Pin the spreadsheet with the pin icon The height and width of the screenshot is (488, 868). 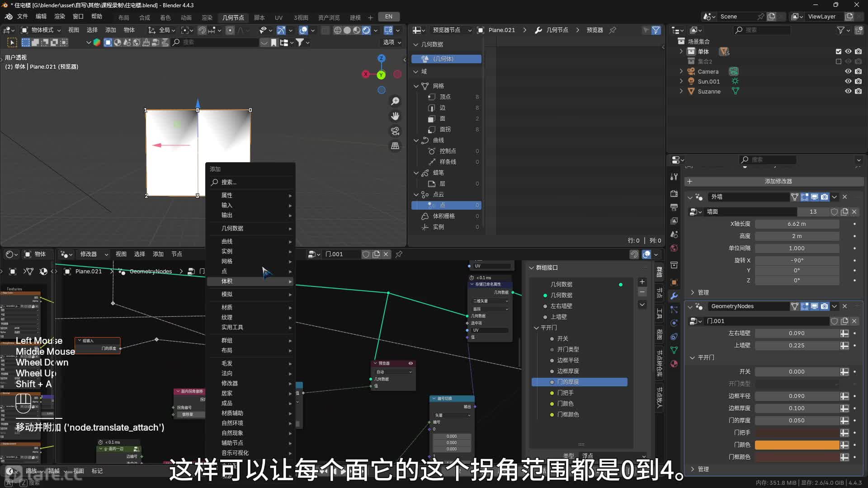(x=613, y=30)
